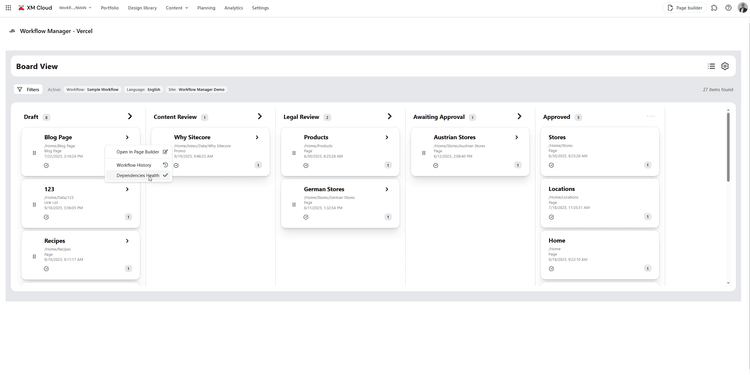Image resolution: width=750 pixels, height=375 pixels.
Task: Click the drag handle on German Stores card
Action: pyautogui.click(x=294, y=205)
